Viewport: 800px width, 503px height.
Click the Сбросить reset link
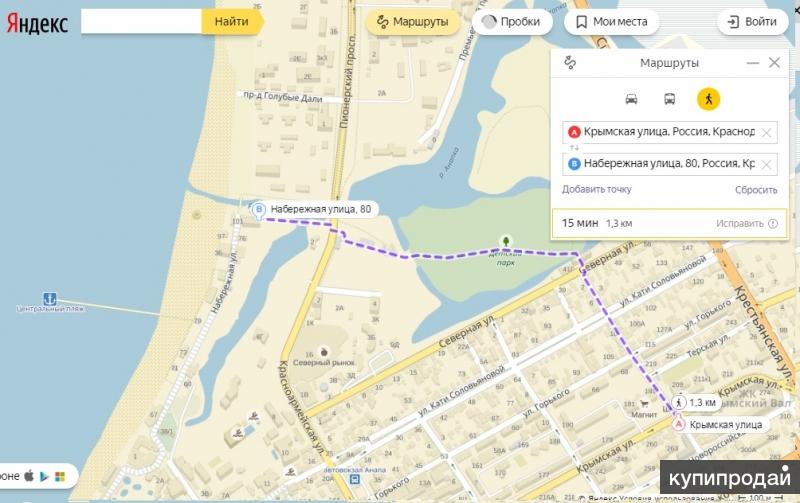pos(756,190)
